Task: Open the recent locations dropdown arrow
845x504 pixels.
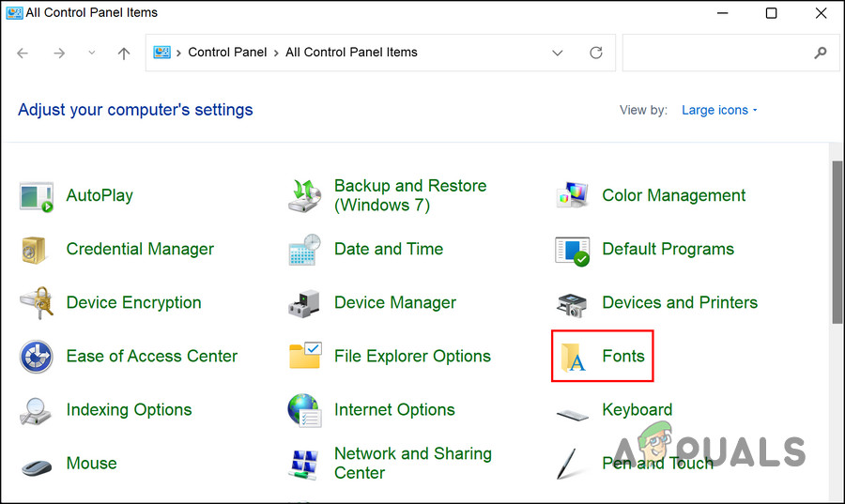Action: tap(92, 53)
